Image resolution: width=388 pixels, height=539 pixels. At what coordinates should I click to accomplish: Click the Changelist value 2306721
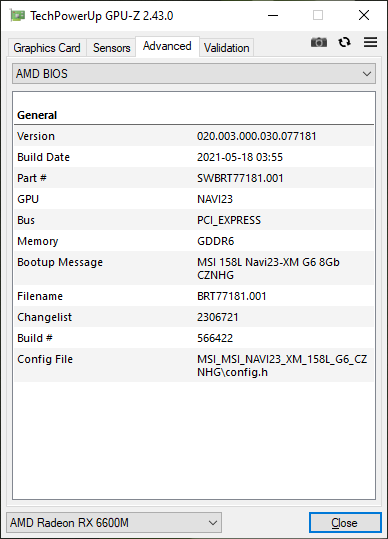(x=218, y=317)
